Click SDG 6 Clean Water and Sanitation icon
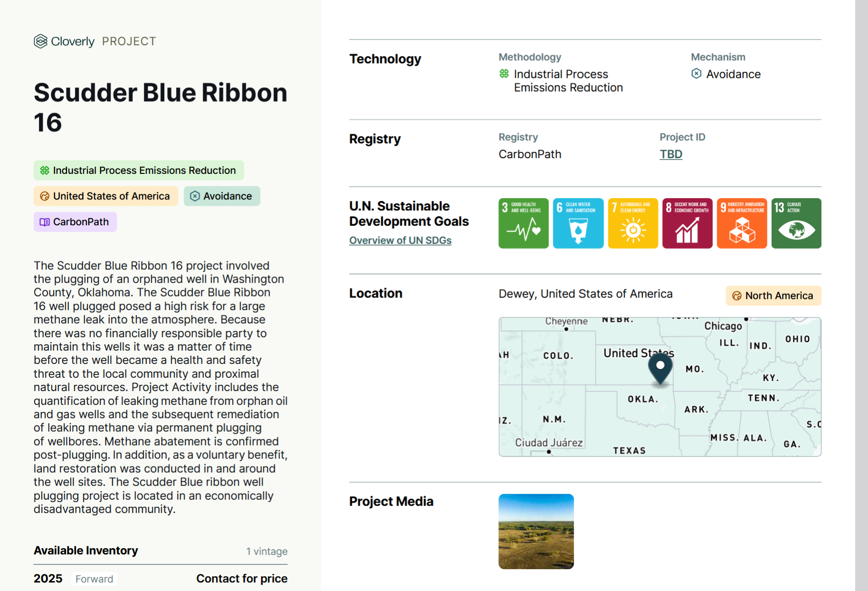The image size is (868, 591). [578, 223]
